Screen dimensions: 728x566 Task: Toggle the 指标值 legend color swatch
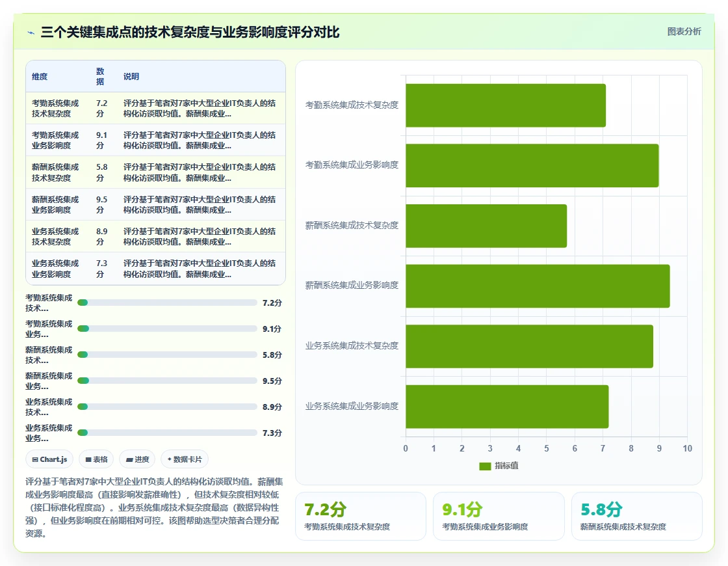[x=485, y=466]
